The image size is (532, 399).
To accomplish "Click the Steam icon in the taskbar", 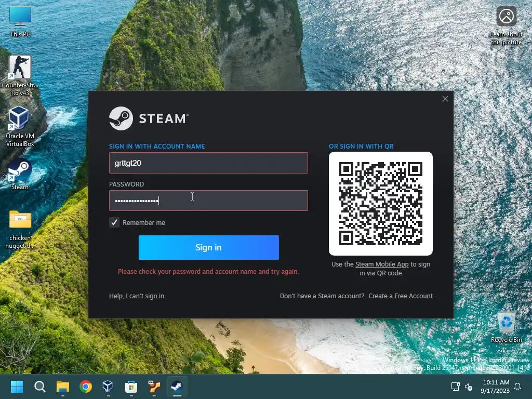I will tap(177, 387).
